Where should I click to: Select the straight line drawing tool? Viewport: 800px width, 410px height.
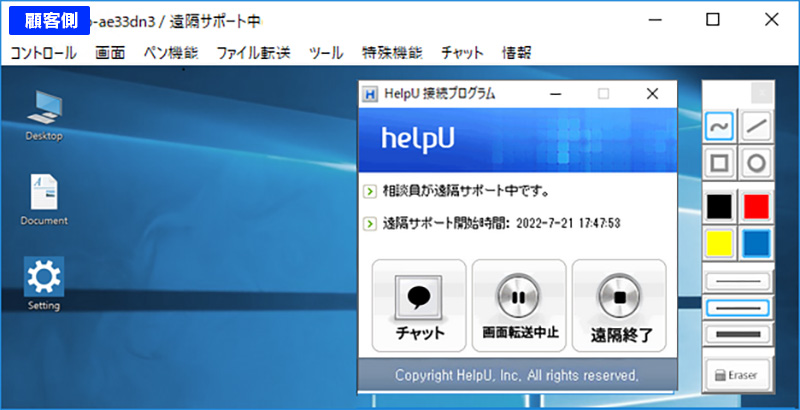coord(756,126)
